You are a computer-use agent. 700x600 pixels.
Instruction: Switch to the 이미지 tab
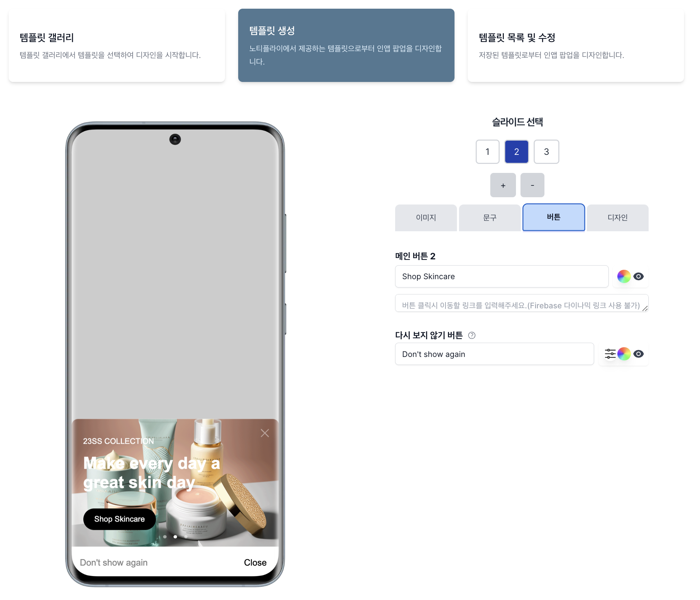(x=426, y=217)
